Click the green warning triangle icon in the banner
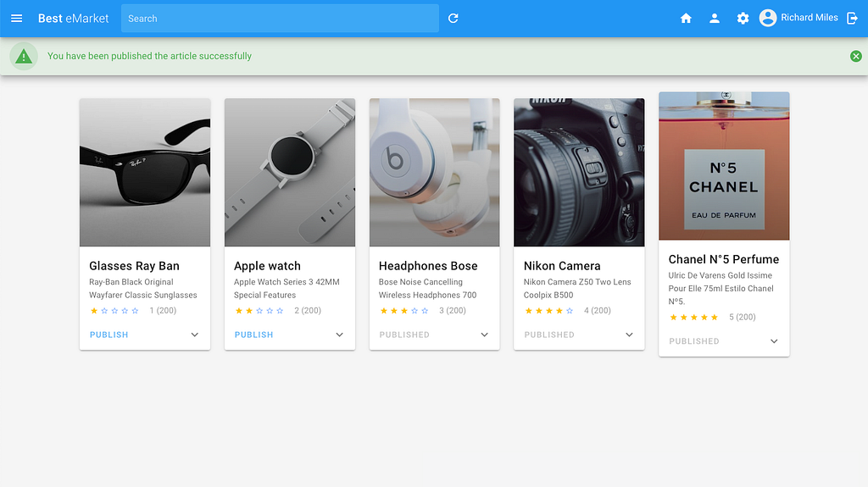Viewport: 868px width, 487px height. click(24, 56)
